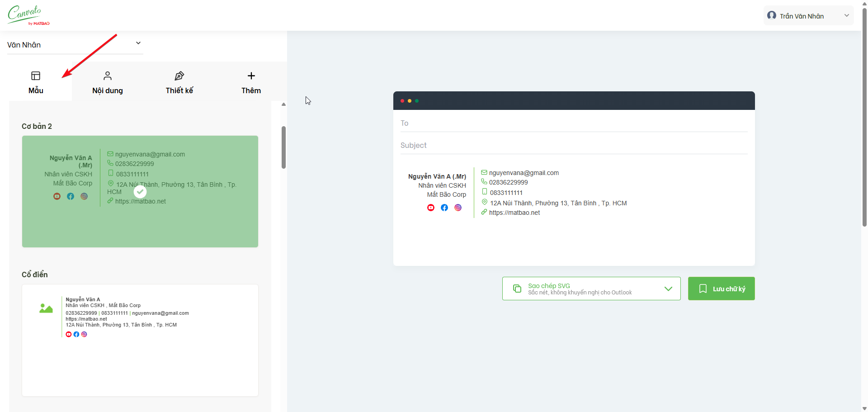868x412 pixels.
Task: Open the Mẫu templates tab
Action: [36, 82]
